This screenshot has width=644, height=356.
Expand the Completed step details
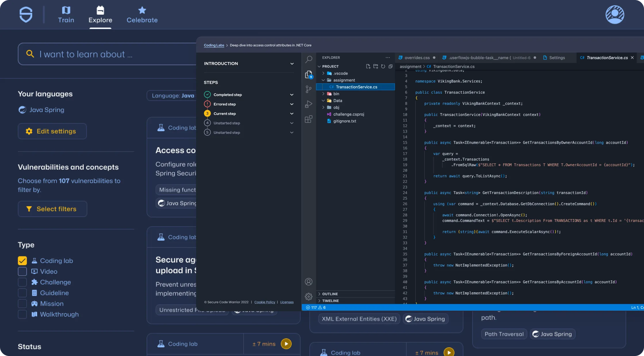292,94
